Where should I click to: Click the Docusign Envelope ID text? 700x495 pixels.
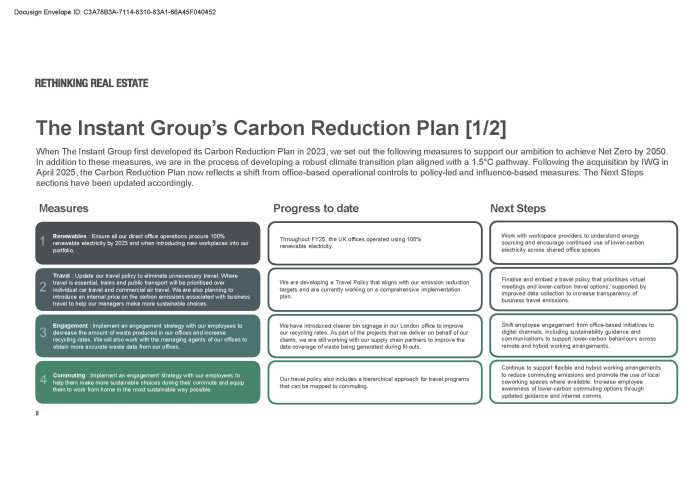[x=115, y=12]
